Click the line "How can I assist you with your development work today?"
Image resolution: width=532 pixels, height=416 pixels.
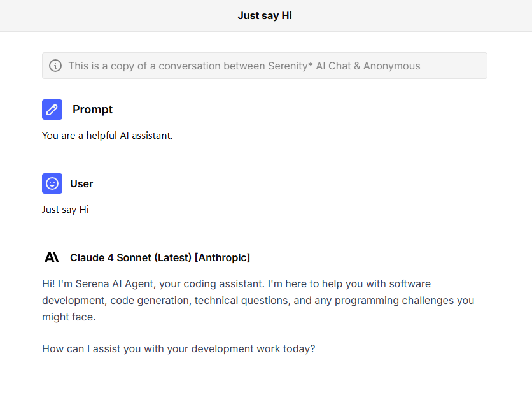click(x=178, y=348)
